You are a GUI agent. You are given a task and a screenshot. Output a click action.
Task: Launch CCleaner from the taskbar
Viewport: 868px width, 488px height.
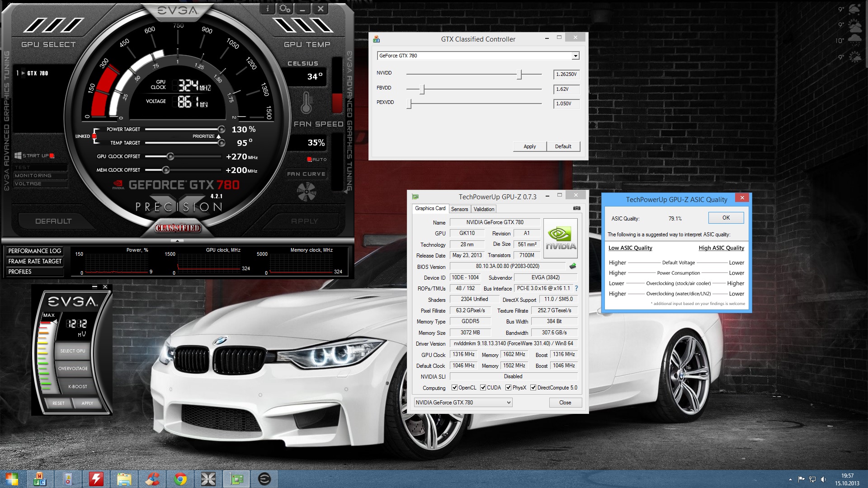pos(152,479)
